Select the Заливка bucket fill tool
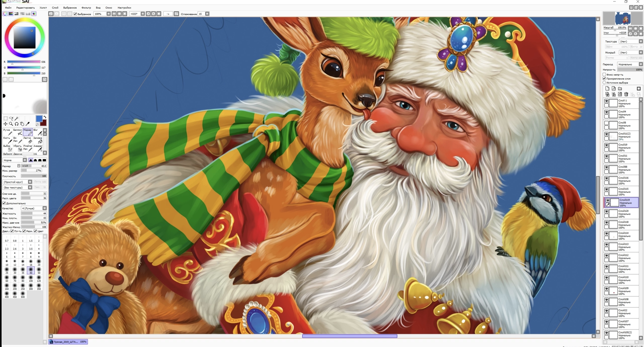The height and width of the screenshot is (347, 644). (x=38, y=140)
